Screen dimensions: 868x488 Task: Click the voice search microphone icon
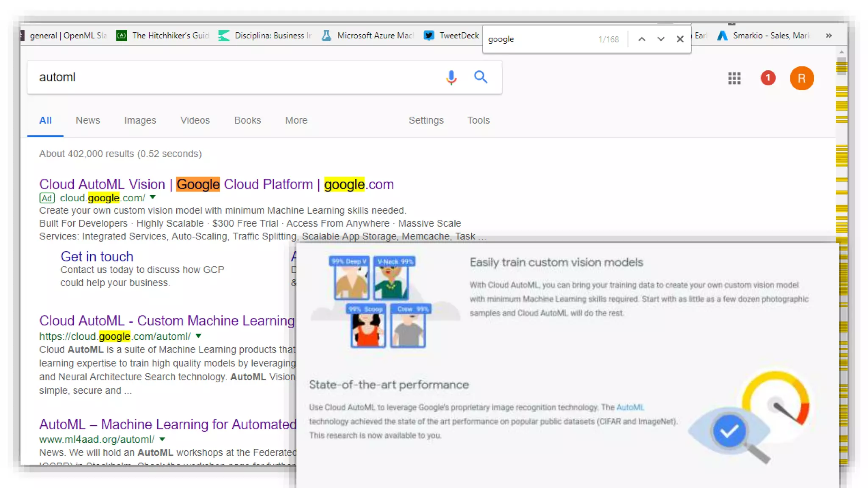point(451,78)
